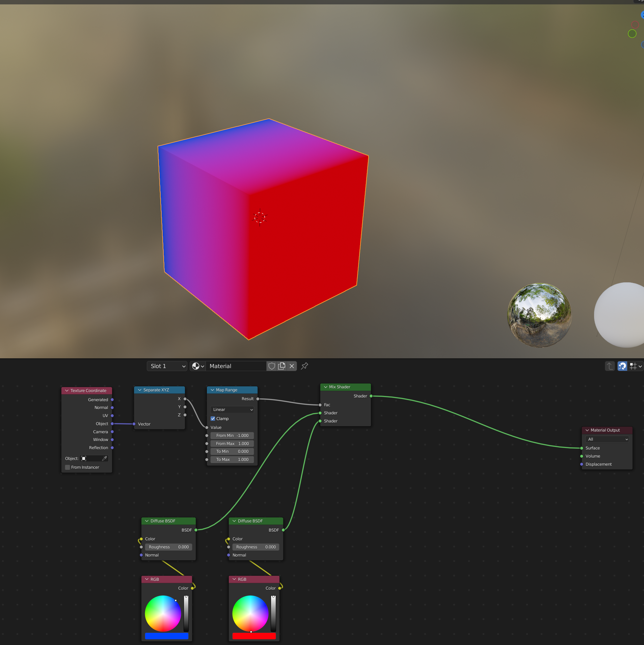Go to parent node tree with the arrow icon

609,366
